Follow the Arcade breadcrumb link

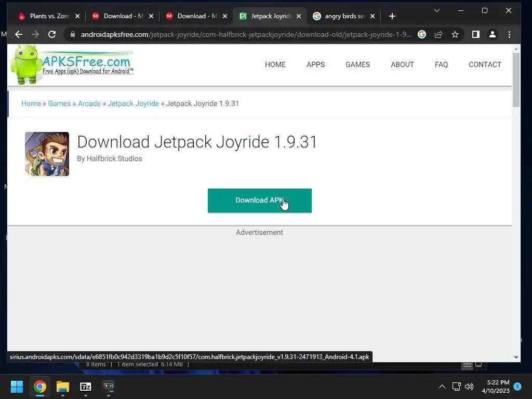point(89,103)
